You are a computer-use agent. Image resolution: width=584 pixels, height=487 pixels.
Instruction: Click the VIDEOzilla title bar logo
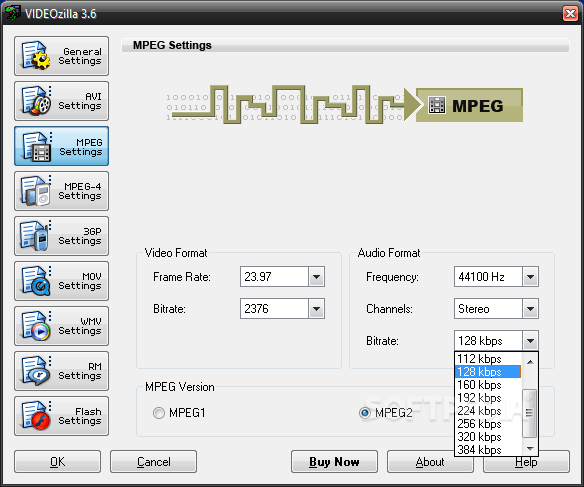pyautogui.click(x=12, y=13)
